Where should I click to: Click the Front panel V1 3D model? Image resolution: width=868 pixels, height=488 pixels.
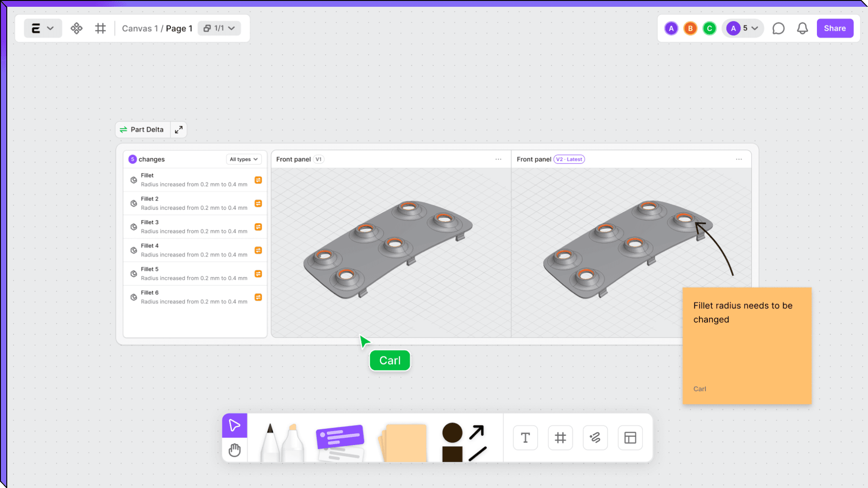[x=388, y=249]
